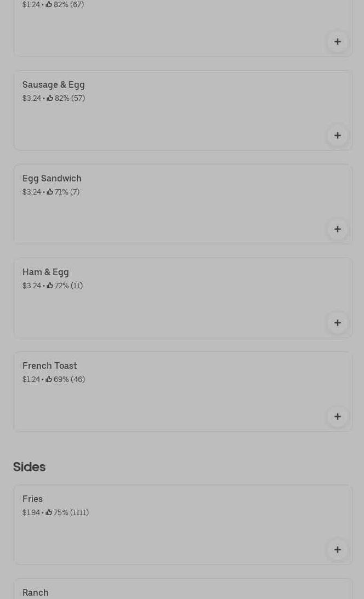Viewport: 364px width, 599px height.
Task: Select the Ham & Egg item name
Action: click(x=46, y=272)
